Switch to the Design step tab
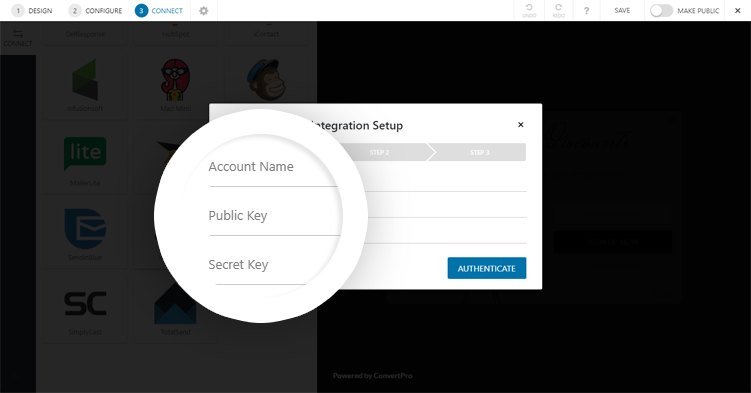This screenshot has width=751, height=393. click(x=32, y=11)
